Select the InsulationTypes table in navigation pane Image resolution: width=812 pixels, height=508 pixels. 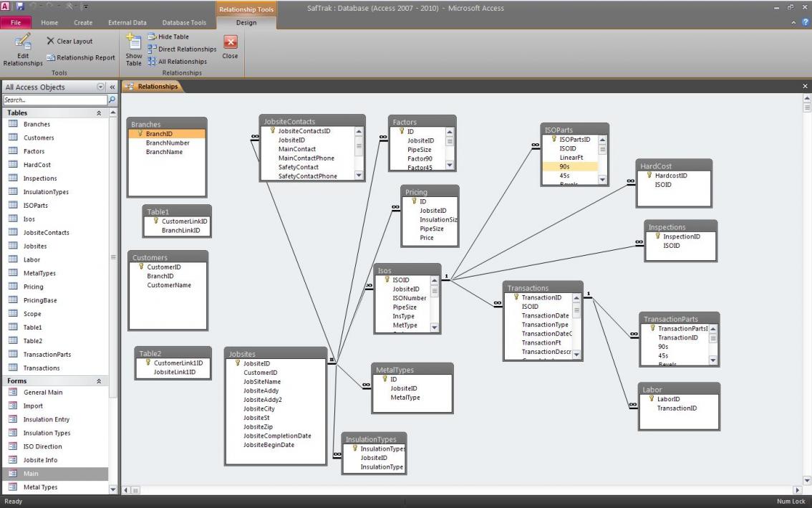pyautogui.click(x=46, y=191)
